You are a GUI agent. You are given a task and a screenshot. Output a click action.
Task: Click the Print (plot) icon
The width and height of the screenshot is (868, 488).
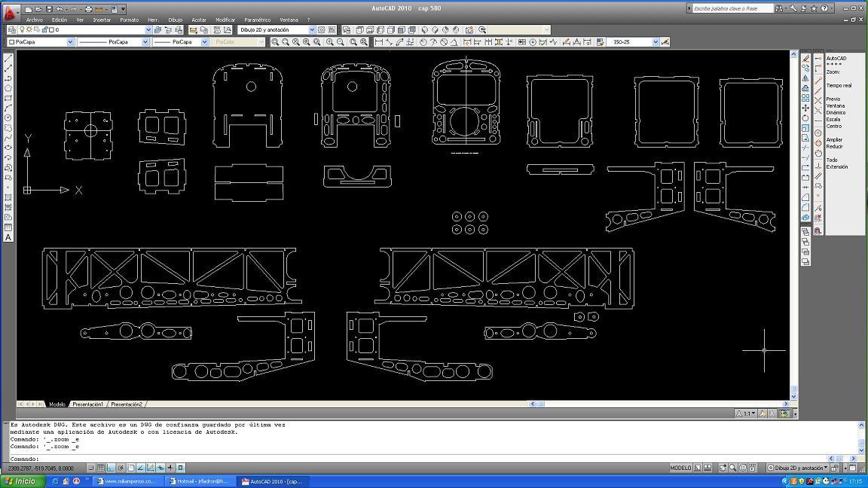88,9
